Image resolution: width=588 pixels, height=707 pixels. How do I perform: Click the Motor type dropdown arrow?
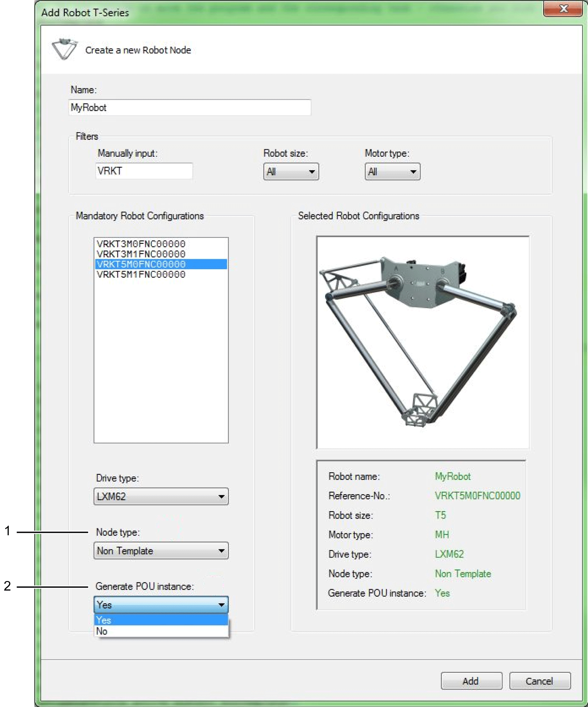pyautogui.click(x=413, y=172)
